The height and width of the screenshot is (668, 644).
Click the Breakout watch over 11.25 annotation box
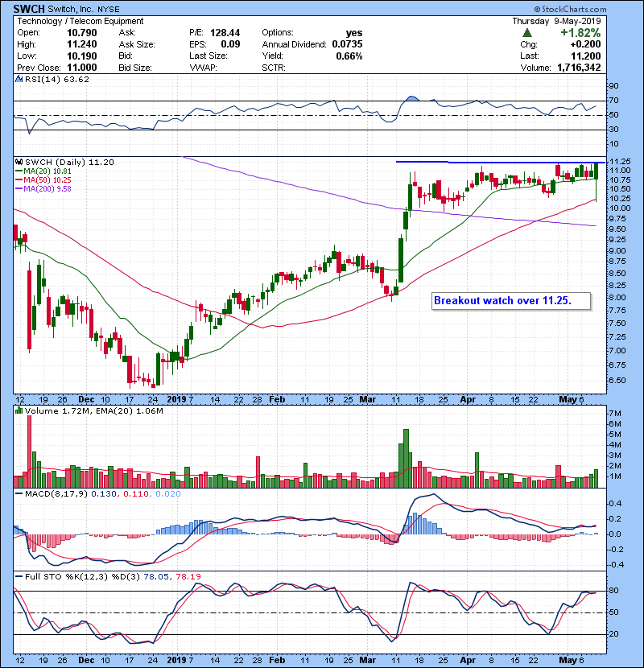pos(511,301)
